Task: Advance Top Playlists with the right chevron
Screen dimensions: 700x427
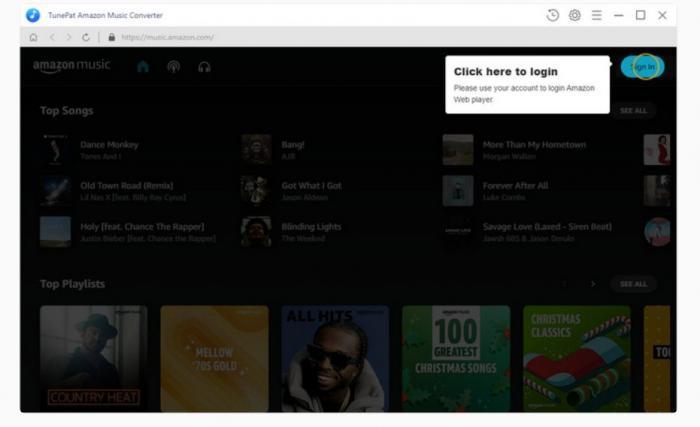Action: (593, 284)
